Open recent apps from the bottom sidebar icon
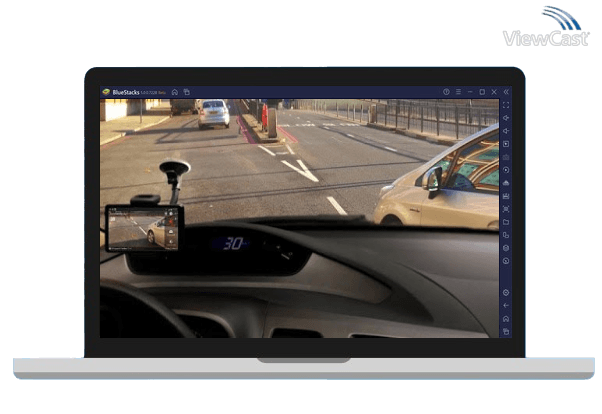 click(x=506, y=331)
